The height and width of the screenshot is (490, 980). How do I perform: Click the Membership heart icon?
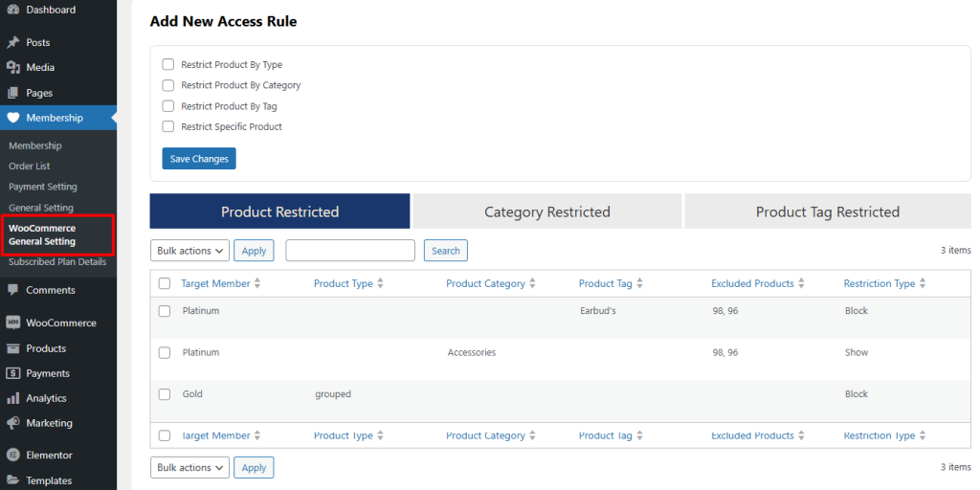(12, 118)
